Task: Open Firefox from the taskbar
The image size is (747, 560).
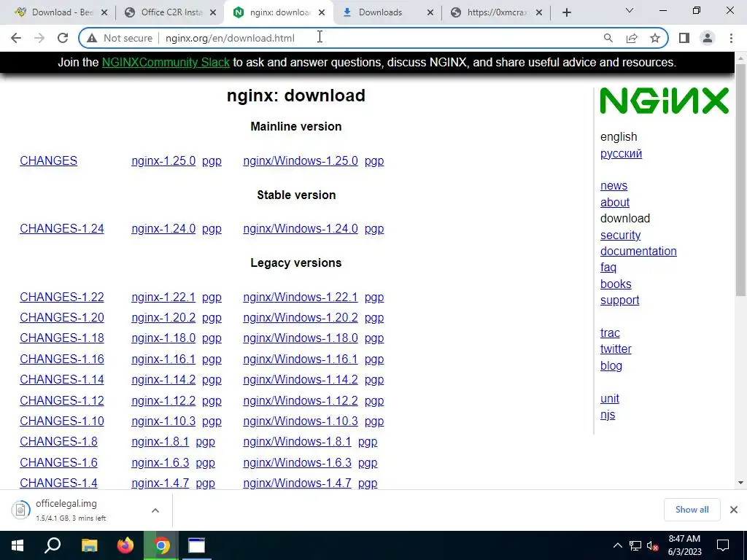Action: pyautogui.click(x=125, y=545)
